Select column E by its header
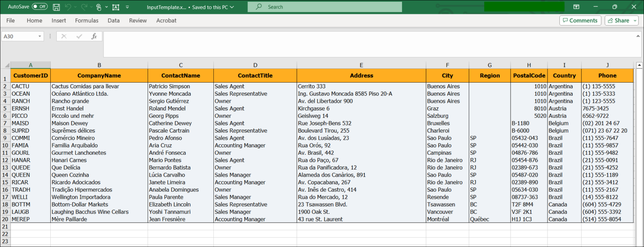The image size is (644, 247). (x=361, y=65)
